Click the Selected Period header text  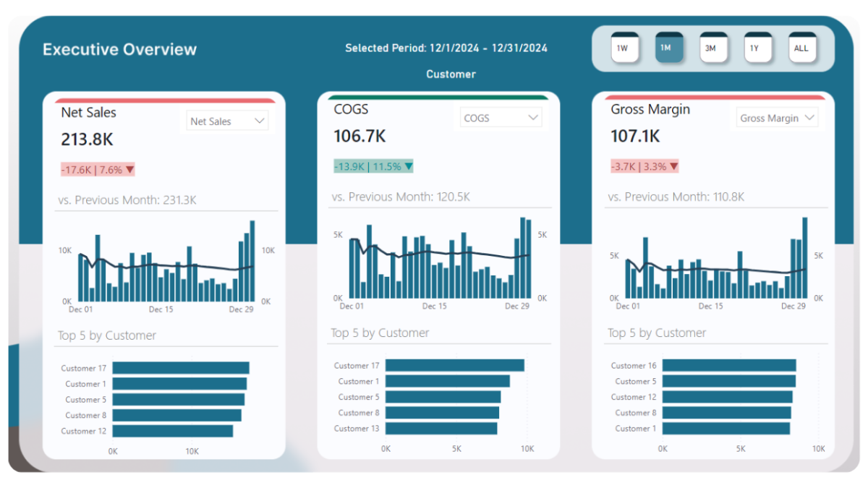(x=446, y=48)
